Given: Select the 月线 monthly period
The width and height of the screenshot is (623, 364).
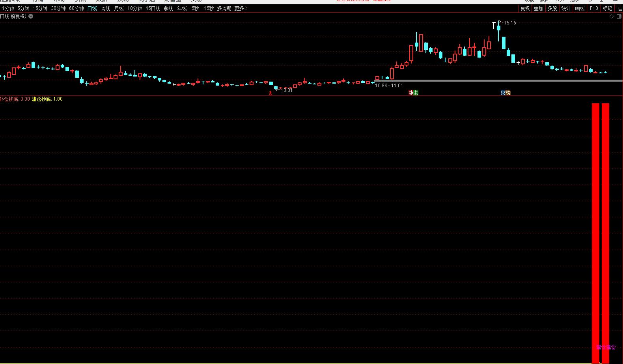Looking at the screenshot, I should (x=119, y=8).
